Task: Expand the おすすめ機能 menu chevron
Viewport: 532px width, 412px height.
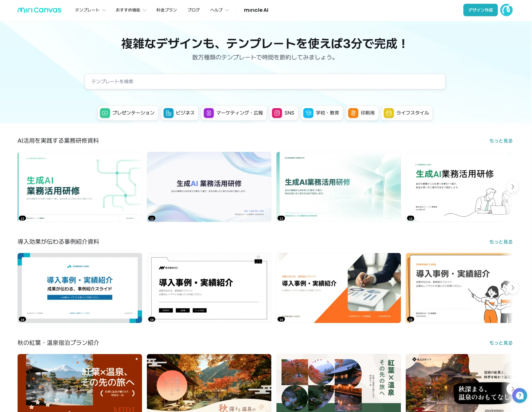Action: click(x=145, y=10)
